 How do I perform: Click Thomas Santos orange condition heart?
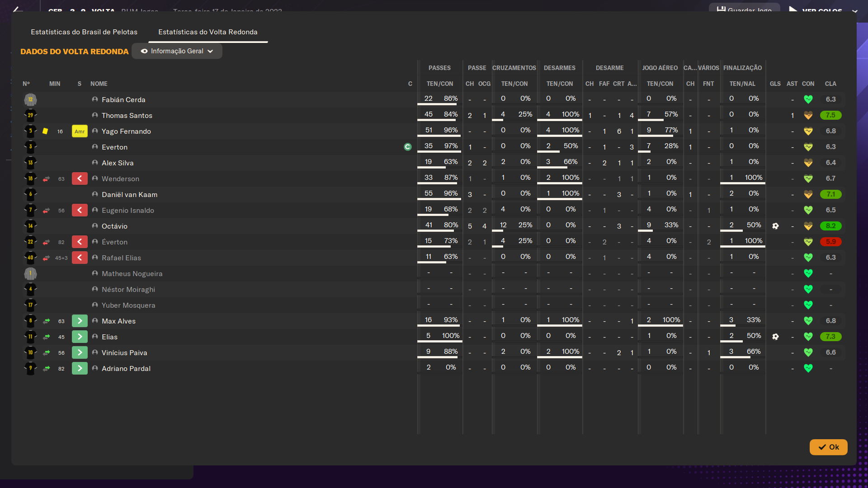coord(808,115)
